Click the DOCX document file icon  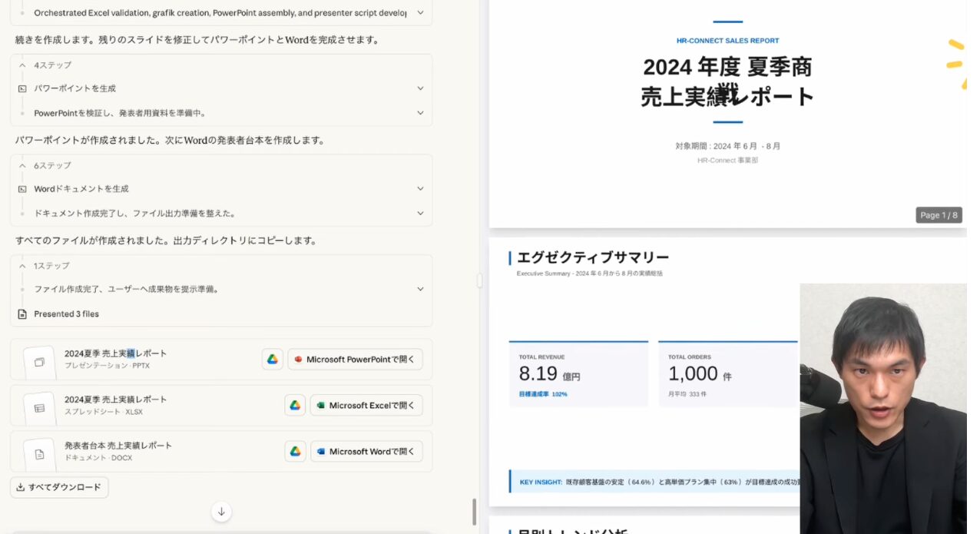point(39,454)
